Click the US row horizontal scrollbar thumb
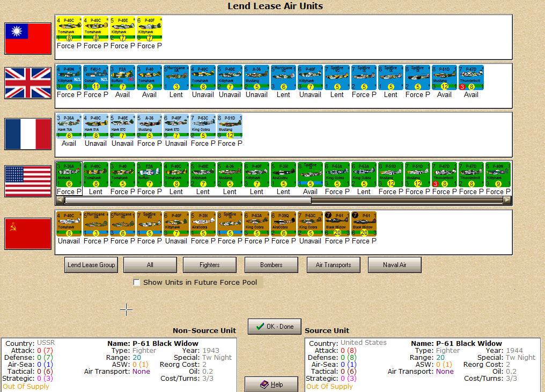The image size is (545, 392). (x=188, y=200)
